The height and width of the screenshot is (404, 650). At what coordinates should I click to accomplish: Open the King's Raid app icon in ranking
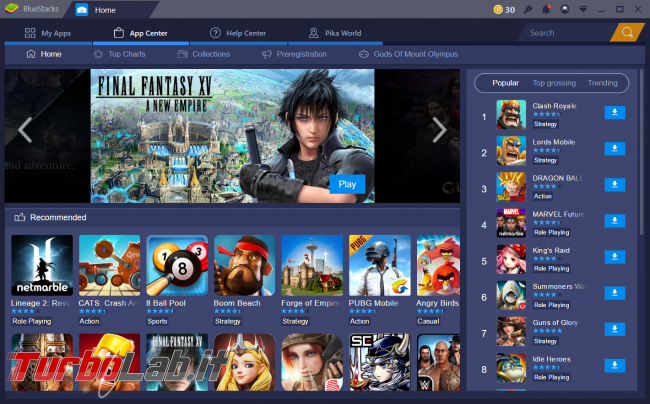[511, 259]
